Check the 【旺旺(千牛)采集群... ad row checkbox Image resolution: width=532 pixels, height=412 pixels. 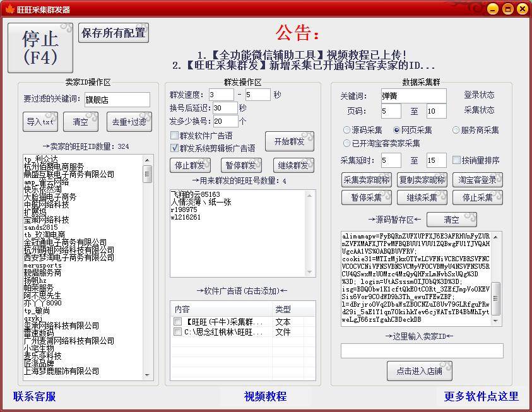coord(177,321)
